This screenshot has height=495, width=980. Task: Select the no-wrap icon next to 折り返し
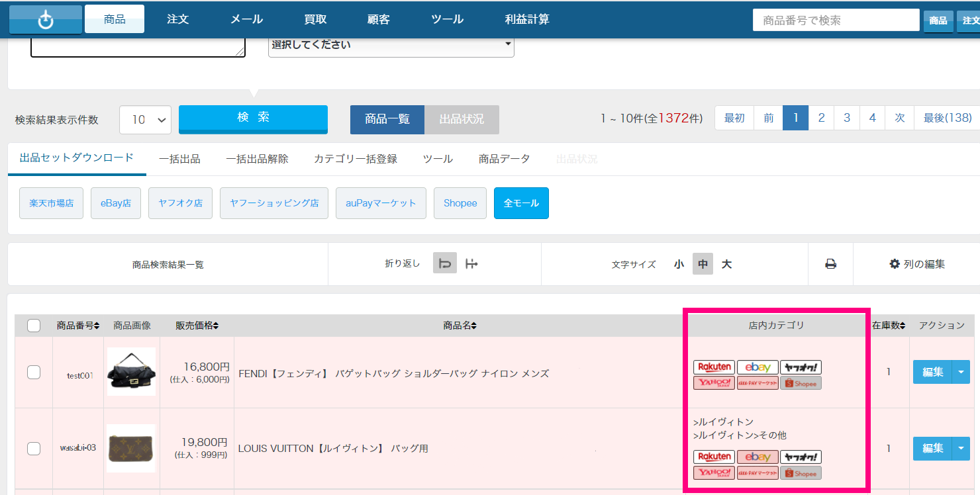point(471,264)
